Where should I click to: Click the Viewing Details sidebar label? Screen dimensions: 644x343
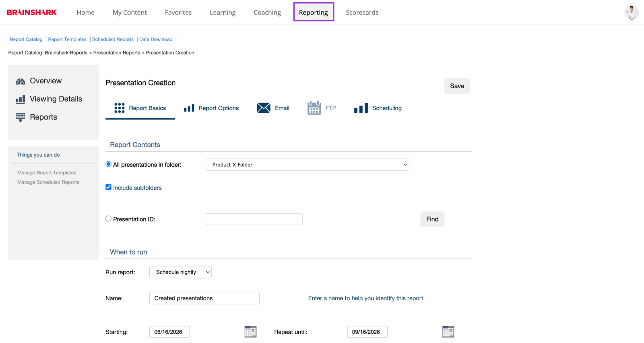(x=56, y=99)
